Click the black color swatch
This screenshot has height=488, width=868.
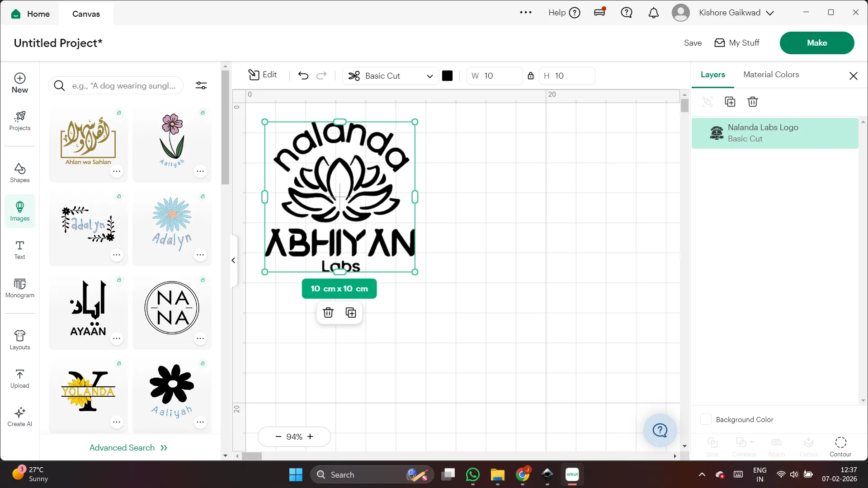pyautogui.click(x=447, y=76)
